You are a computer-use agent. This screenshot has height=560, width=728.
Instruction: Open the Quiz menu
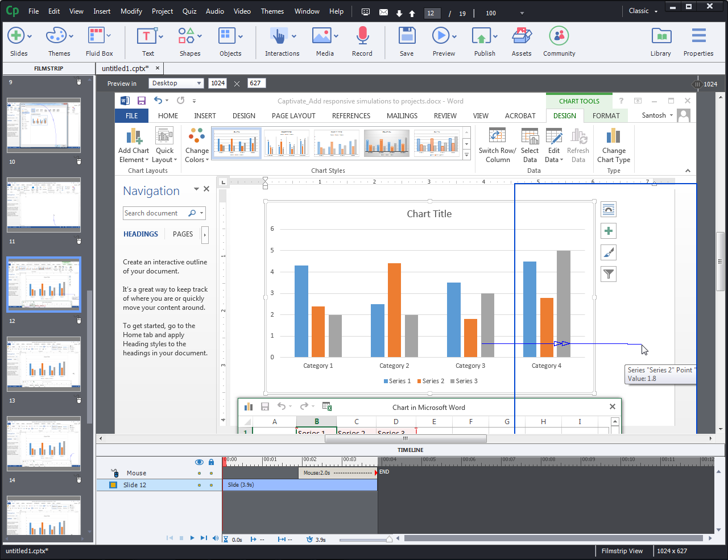pyautogui.click(x=189, y=11)
